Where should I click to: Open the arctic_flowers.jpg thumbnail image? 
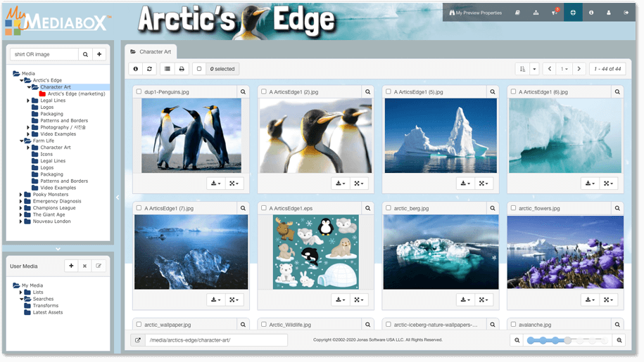coord(565,252)
